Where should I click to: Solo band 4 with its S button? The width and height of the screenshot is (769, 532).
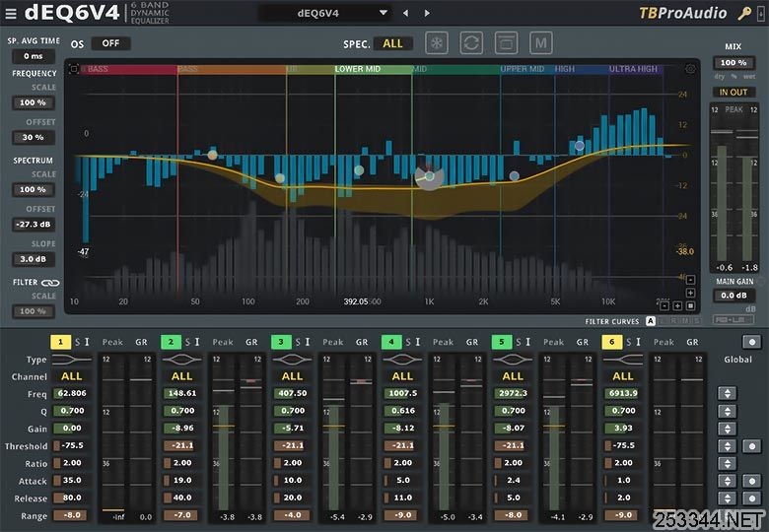point(408,342)
